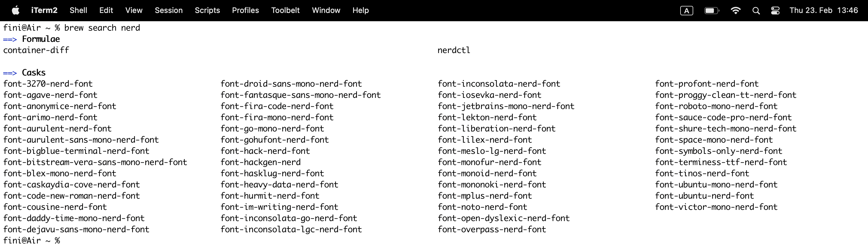Open the Session menu
This screenshot has height=247, width=868.
point(169,10)
